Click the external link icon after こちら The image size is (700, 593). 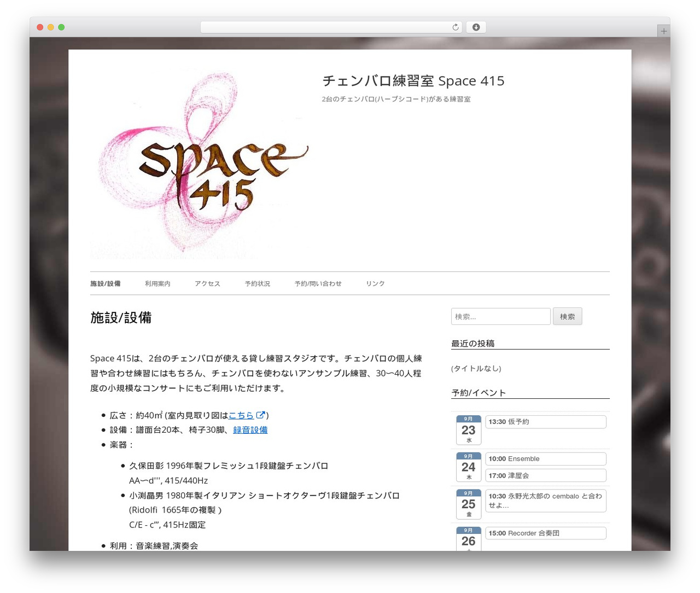(x=261, y=415)
